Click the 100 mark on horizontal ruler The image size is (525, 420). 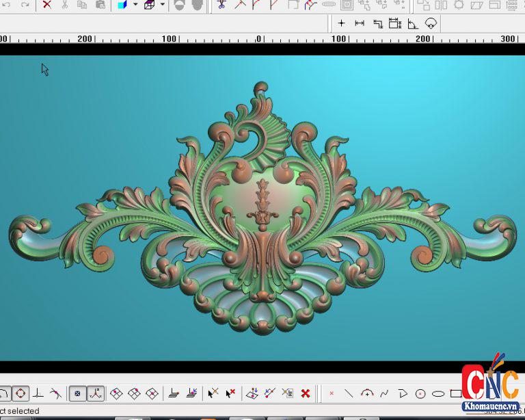tap(339, 38)
